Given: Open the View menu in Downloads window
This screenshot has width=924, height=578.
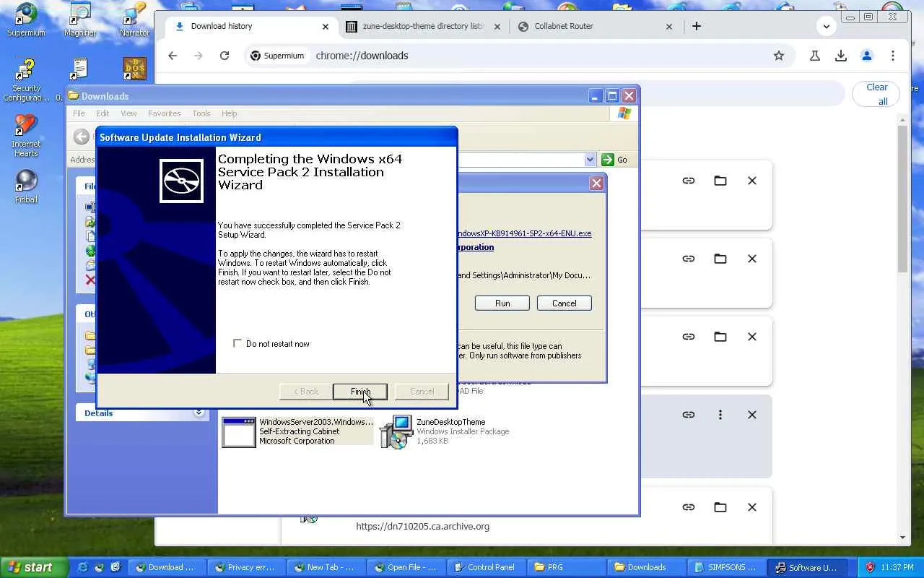Looking at the screenshot, I should coord(128,113).
